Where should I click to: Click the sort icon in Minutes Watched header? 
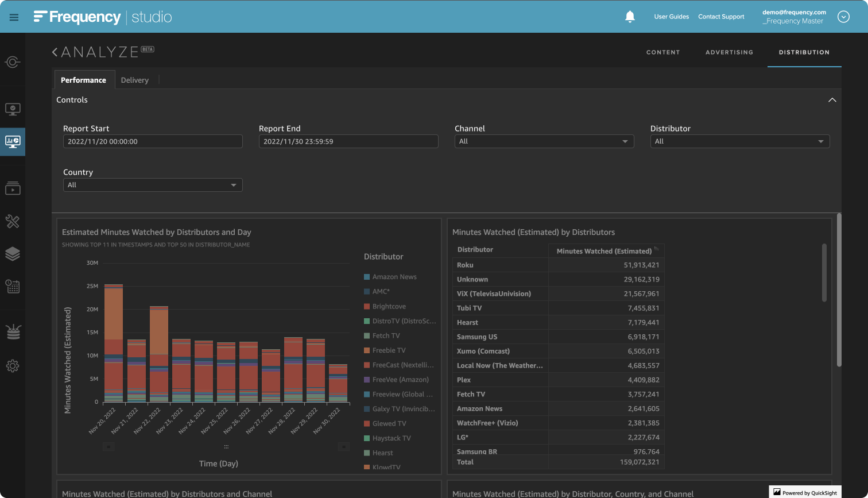(x=656, y=248)
